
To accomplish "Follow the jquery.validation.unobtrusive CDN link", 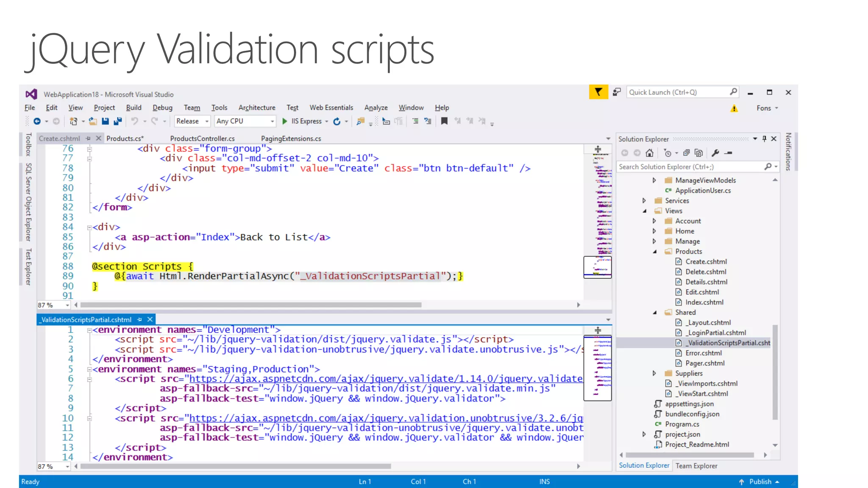I will (x=386, y=419).
